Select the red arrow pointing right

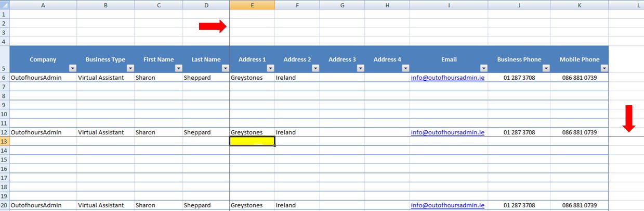click(213, 26)
